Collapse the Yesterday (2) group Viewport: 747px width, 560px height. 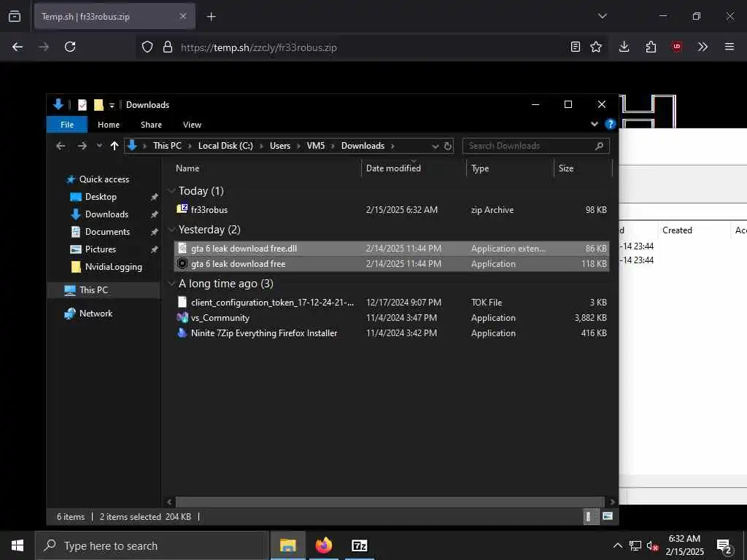(x=172, y=230)
